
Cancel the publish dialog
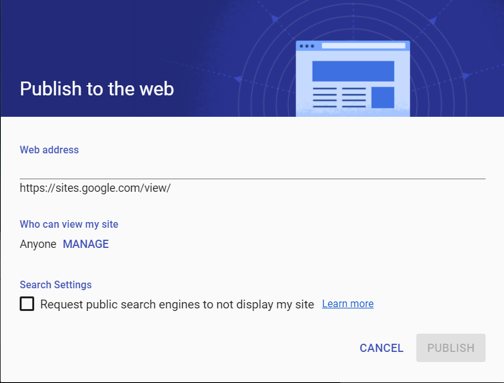pos(381,348)
